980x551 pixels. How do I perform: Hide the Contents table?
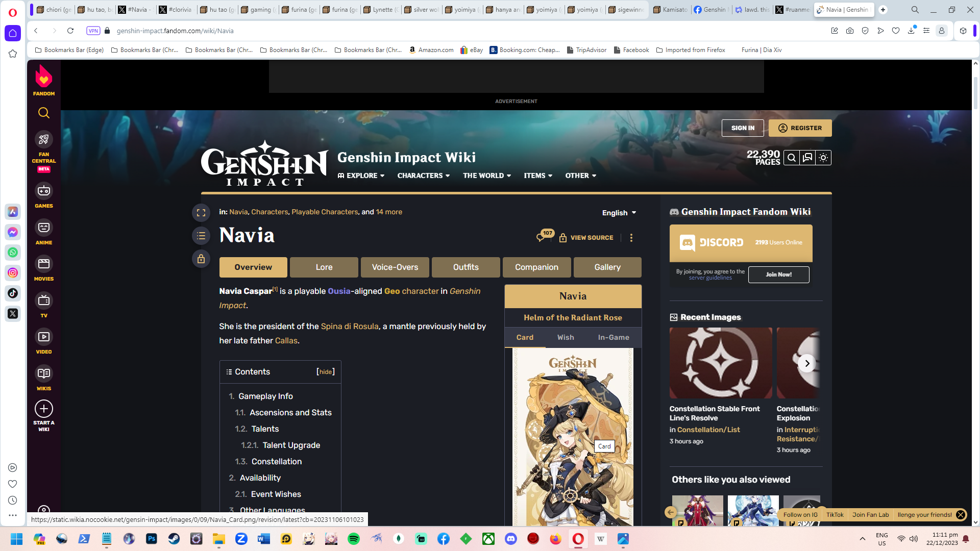coord(326,372)
